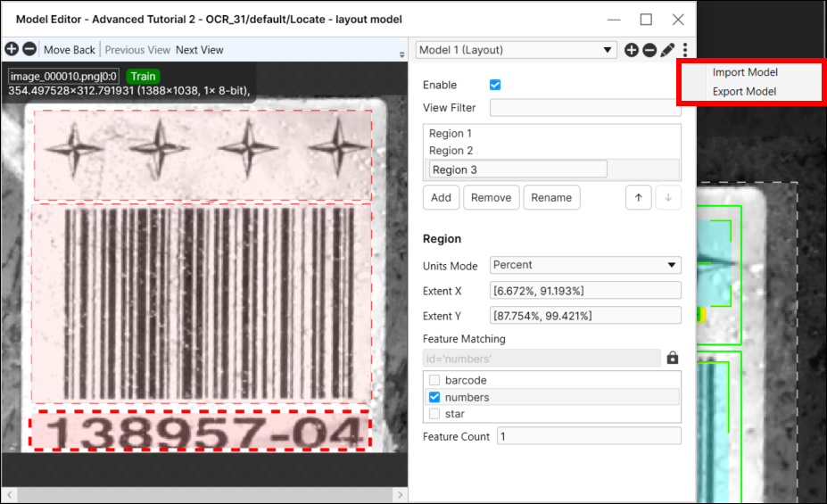This screenshot has height=504, width=827.
Task: Click the pencil edit model icon
Action: click(667, 51)
